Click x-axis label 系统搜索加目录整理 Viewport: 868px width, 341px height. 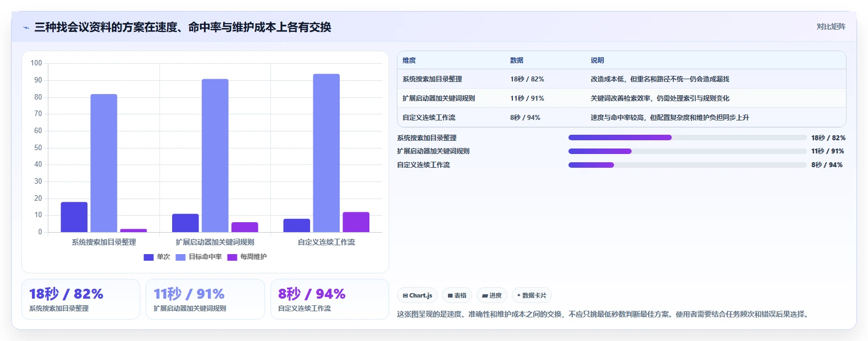104,242
